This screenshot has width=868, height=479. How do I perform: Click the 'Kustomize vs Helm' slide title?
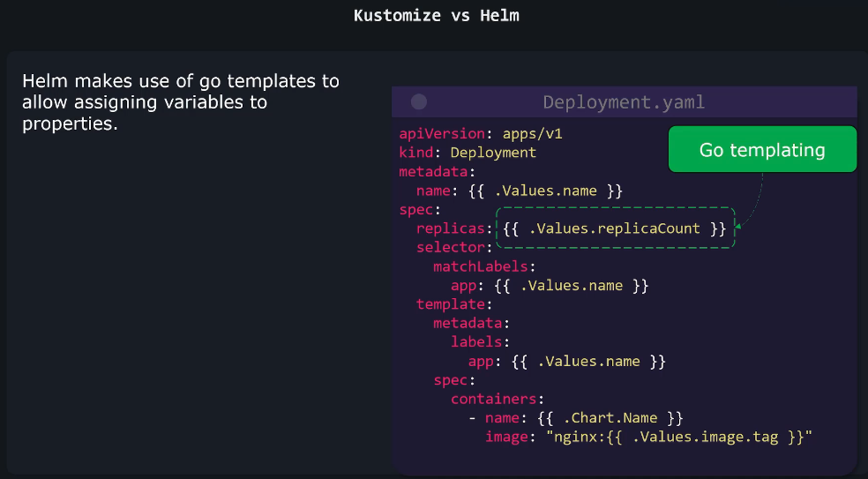click(437, 16)
